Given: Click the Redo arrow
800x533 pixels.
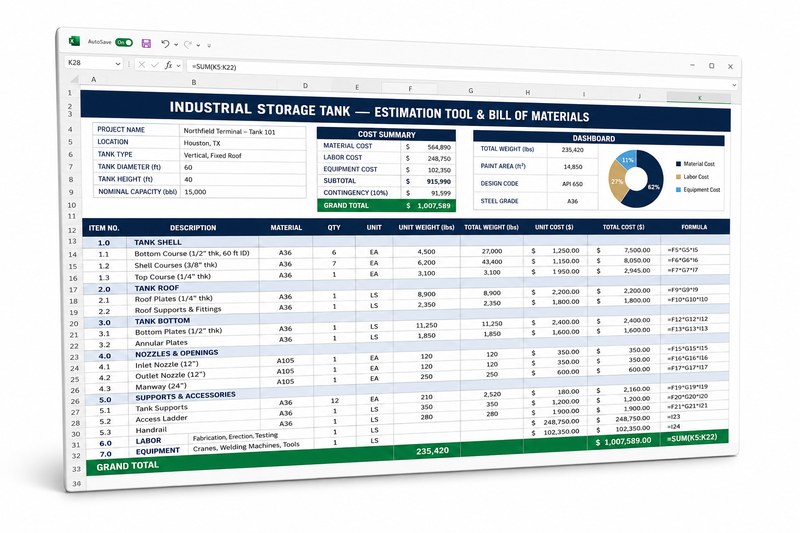Looking at the screenshot, I should [x=188, y=45].
